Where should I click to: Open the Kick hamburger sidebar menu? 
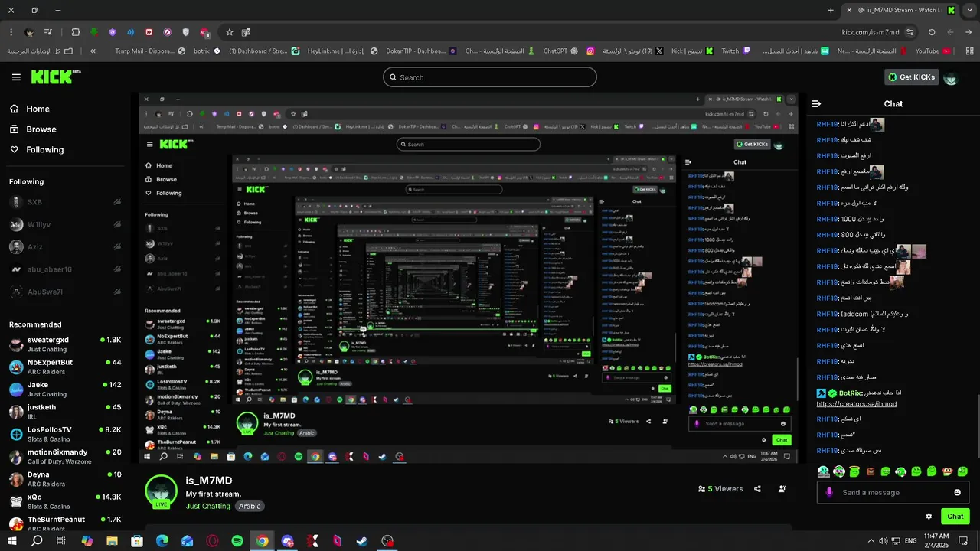16,77
